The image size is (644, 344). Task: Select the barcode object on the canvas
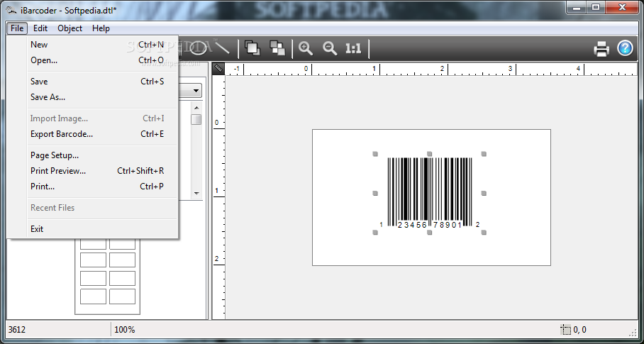coord(430,193)
